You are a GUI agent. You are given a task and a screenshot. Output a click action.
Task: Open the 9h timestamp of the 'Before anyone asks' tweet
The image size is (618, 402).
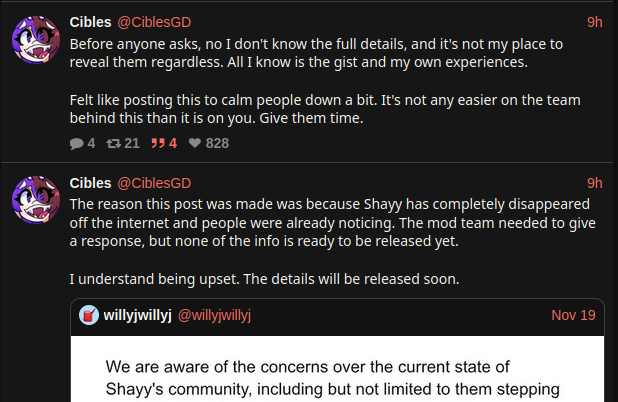click(x=594, y=21)
